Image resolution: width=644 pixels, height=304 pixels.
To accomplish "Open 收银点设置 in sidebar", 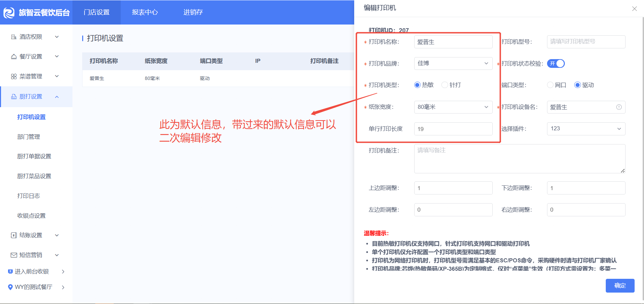I will point(31,216).
